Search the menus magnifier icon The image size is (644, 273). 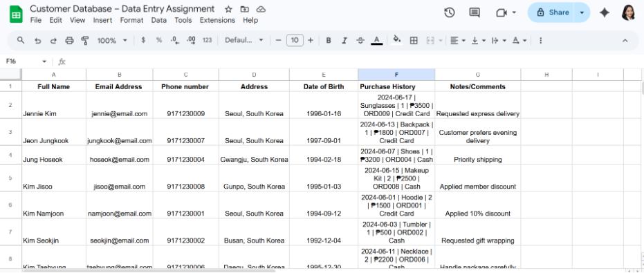21,40
